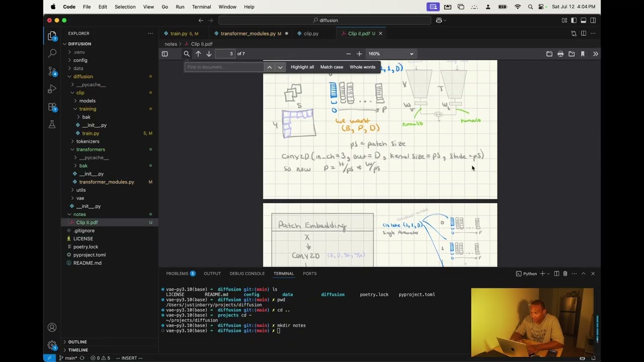The height and width of the screenshot is (362, 644).
Task: Find next match arrow in find bar
Action: tap(280, 67)
